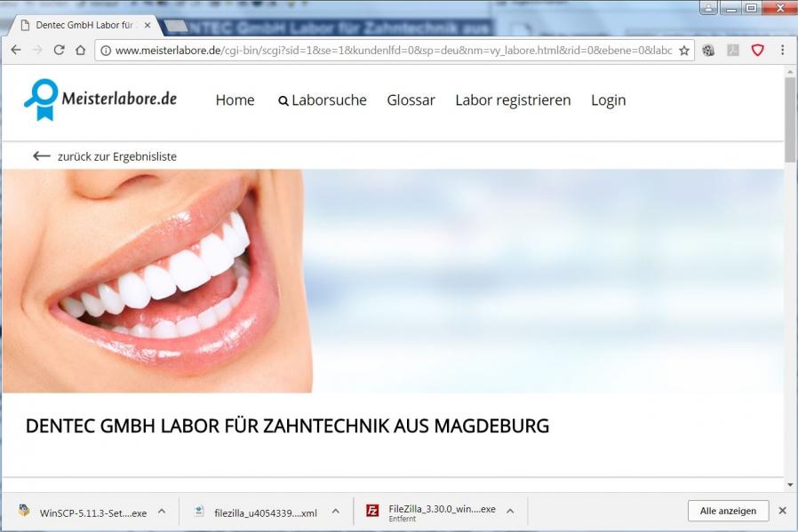Go back using the browser back arrow
This screenshot has width=798, height=532.
pyautogui.click(x=16, y=50)
